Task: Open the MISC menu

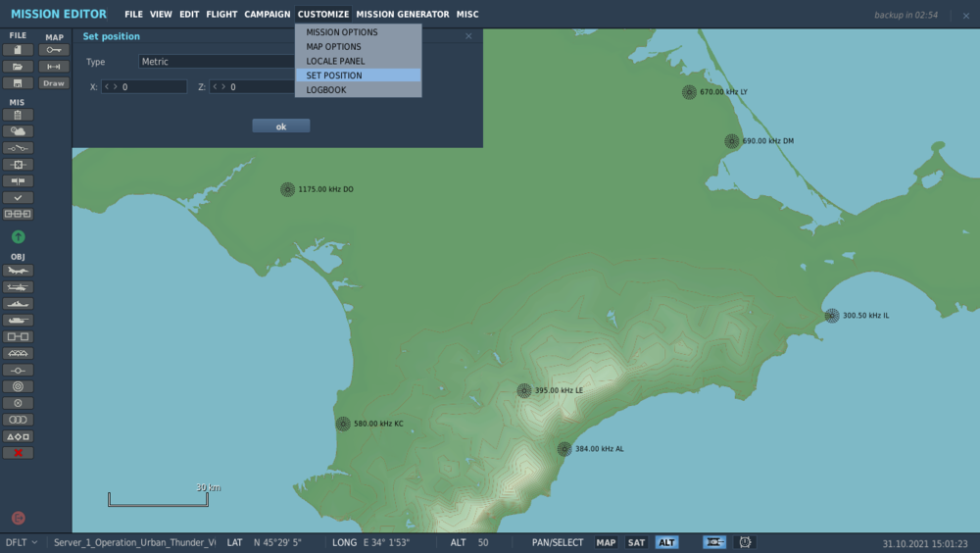Action: pos(466,14)
